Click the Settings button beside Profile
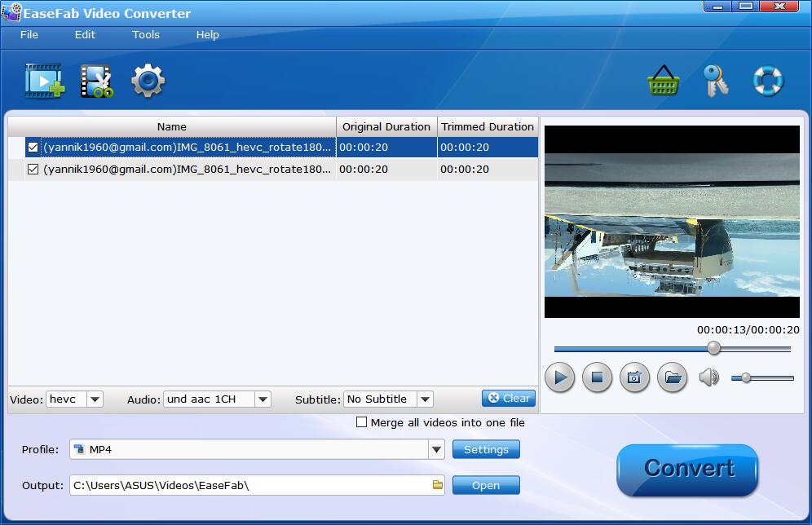The height and width of the screenshot is (525, 812). [486, 449]
